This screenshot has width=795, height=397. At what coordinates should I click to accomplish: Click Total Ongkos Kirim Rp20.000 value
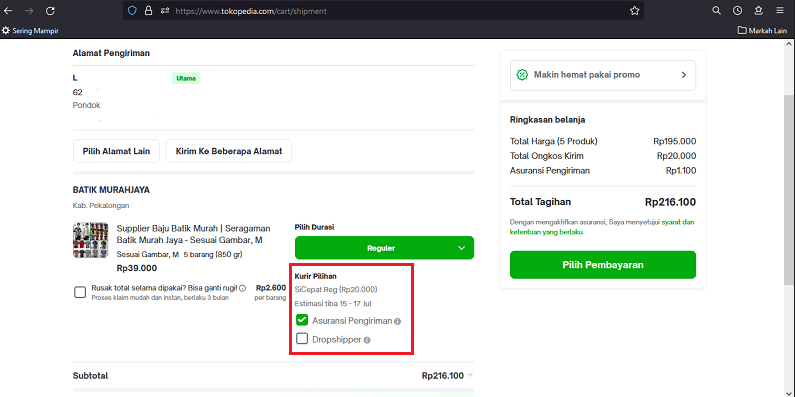click(x=676, y=156)
